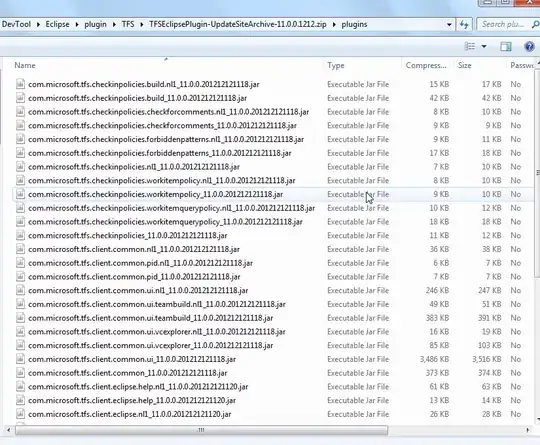540x445 pixels.
Task: Click the refresh button beside the address bar
Action: coord(464,24)
